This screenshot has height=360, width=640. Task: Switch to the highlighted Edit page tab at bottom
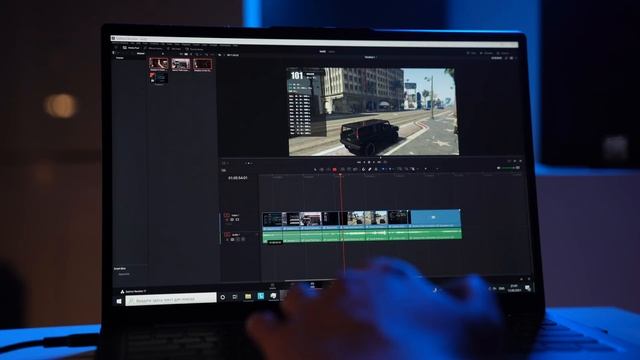[312, 284]
